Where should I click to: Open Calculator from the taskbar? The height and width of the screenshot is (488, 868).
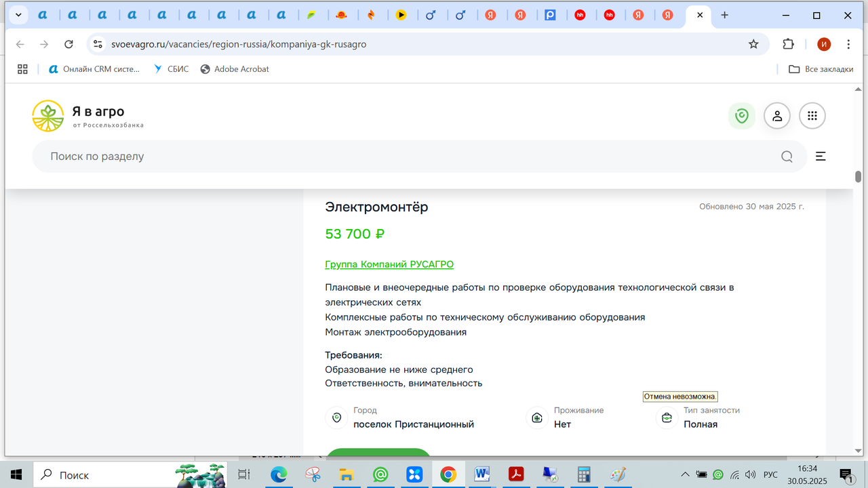coord(584,474)
